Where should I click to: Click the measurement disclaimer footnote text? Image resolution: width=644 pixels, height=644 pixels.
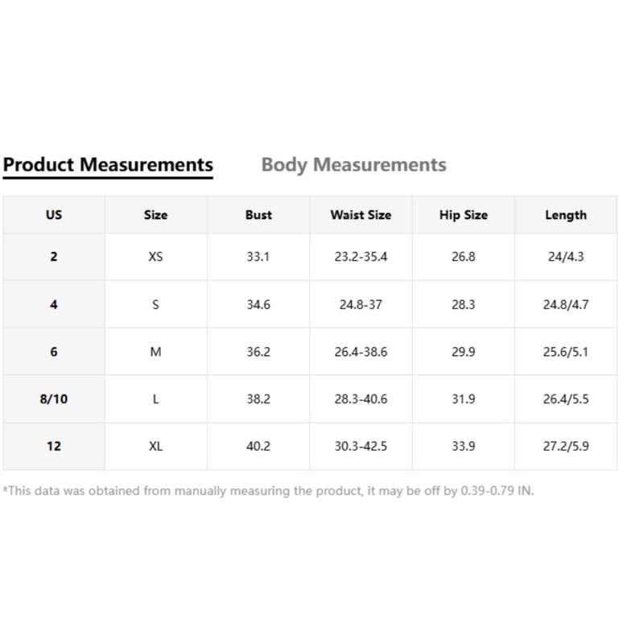click(x=268, y=490)
